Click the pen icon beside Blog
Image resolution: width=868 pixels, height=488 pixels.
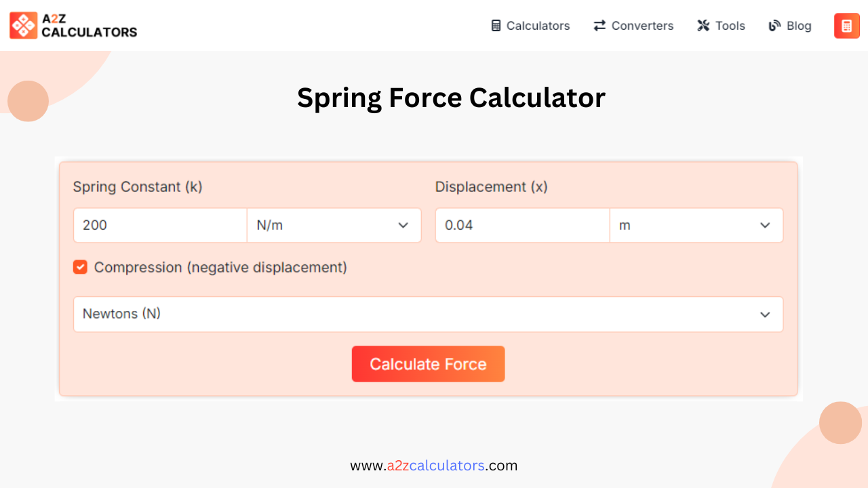773,25
